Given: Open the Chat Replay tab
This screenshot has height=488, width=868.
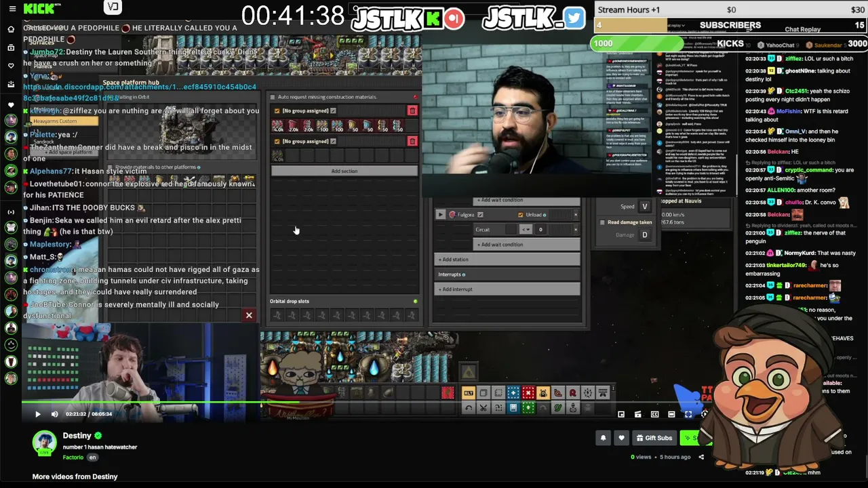Looking at the screenshot, I should pos(802,29).
